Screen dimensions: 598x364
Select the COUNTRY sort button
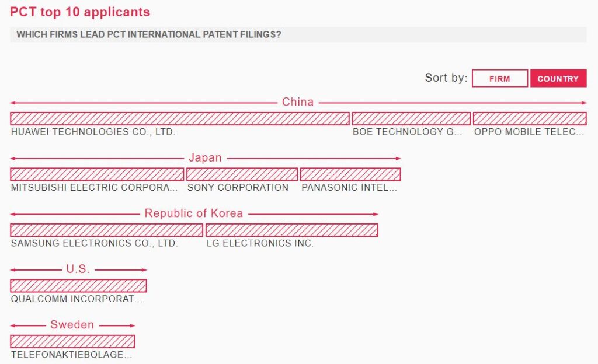558,78
